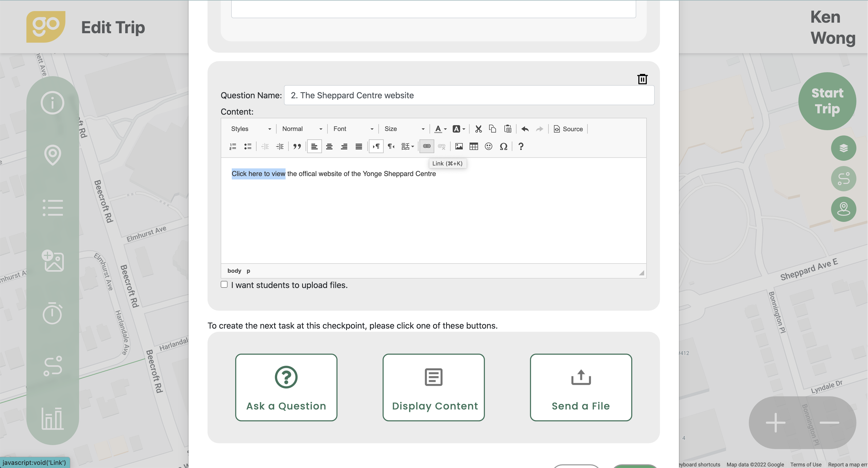Delete the question with the trash icon
868x468 pixels.
click(642, 79)
